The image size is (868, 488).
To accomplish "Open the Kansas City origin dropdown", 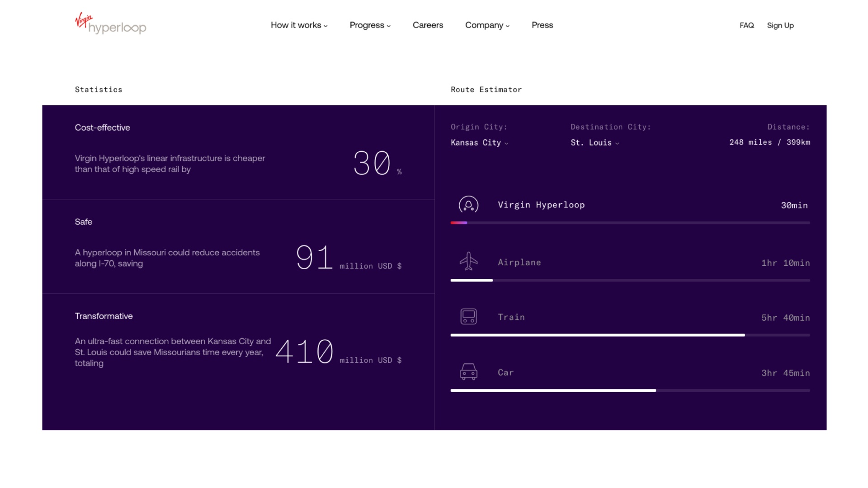I will 479,143.
